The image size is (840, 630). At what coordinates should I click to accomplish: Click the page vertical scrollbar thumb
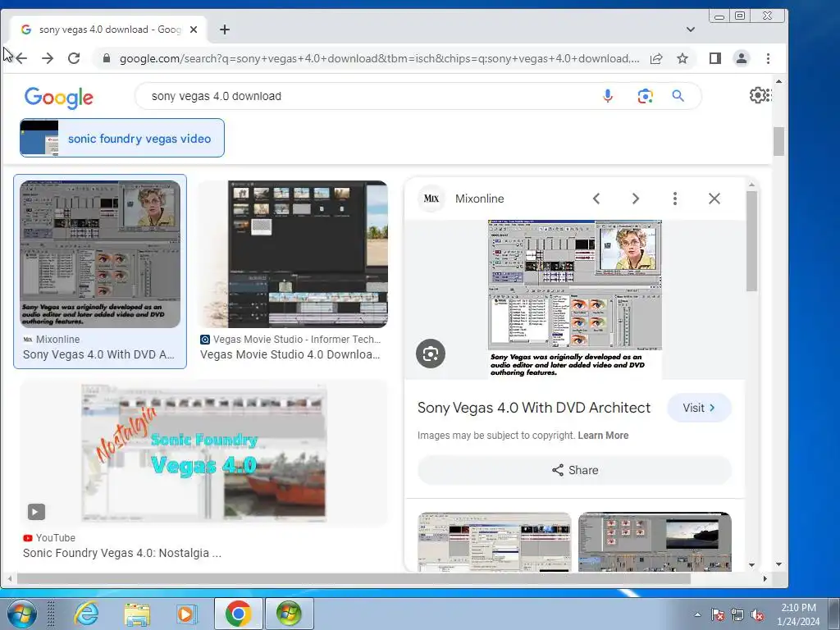778,141
